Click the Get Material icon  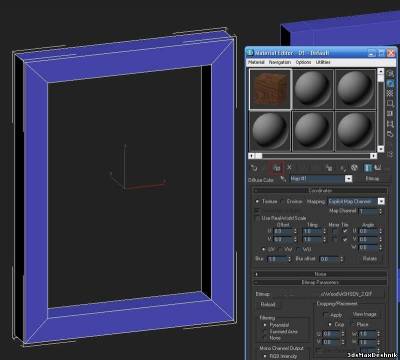254,168
